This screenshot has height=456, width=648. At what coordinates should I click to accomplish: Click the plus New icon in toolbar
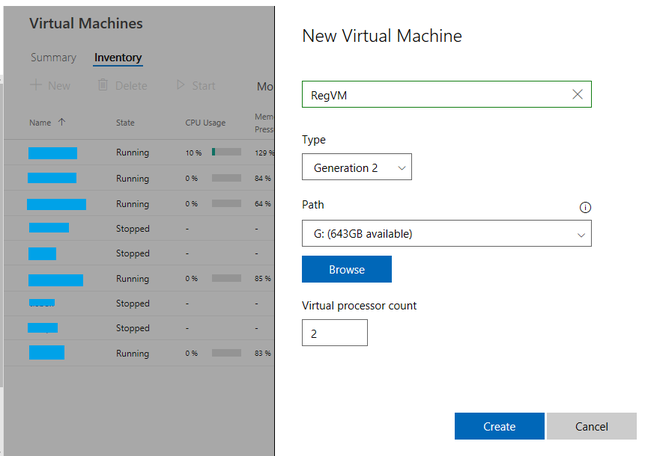pos(36,85)
